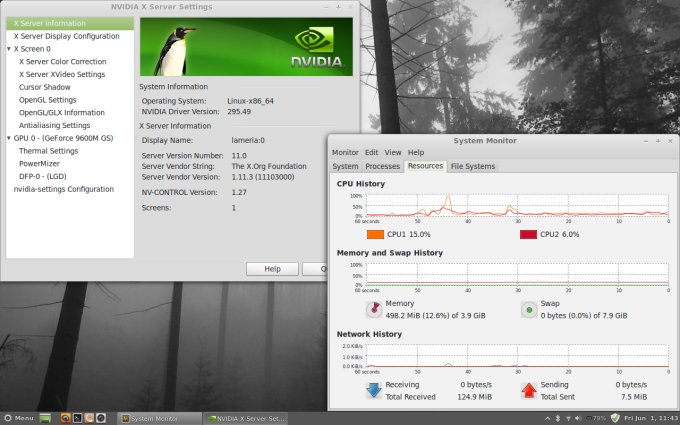The image size is (680, 425).
Task: Click the Server Vendor Version 1.11.3 value
Action: (263, 177)
